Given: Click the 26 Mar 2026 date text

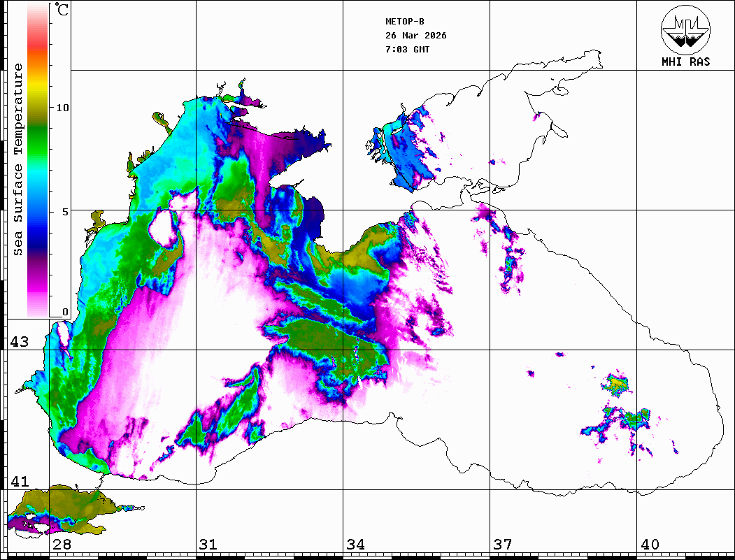Looking at the screenshot, I should tap(416, 36).
